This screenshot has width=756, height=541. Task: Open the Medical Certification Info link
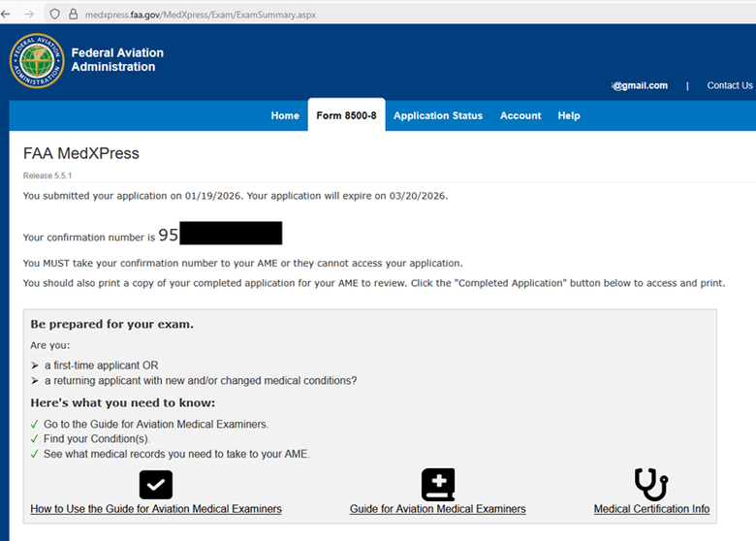coord(651,509)
